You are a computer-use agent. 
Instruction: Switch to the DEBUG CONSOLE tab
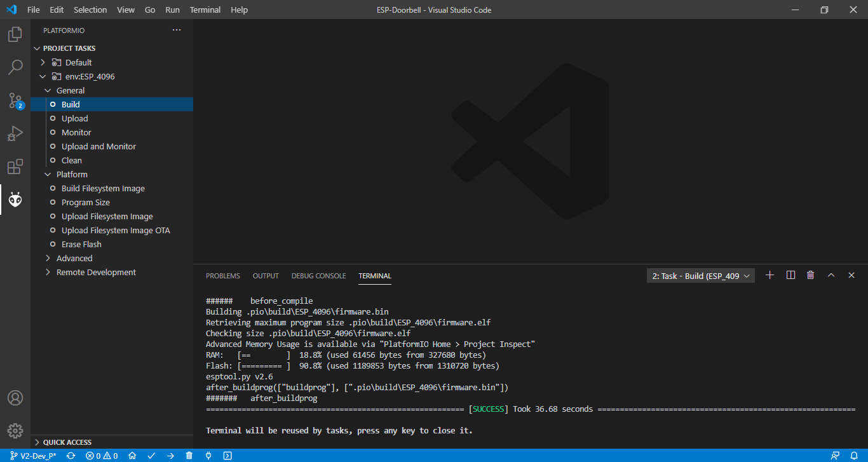click(319, 276)
